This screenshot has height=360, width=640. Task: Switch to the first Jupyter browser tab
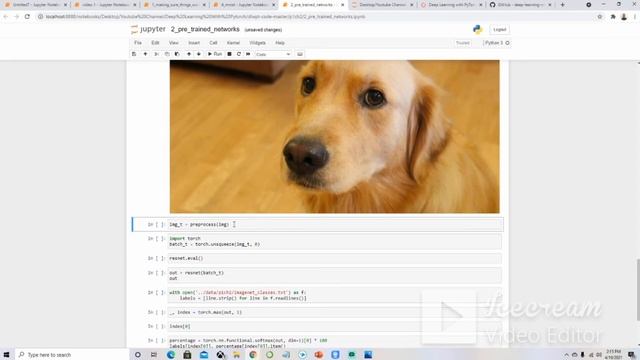point(36,5)
